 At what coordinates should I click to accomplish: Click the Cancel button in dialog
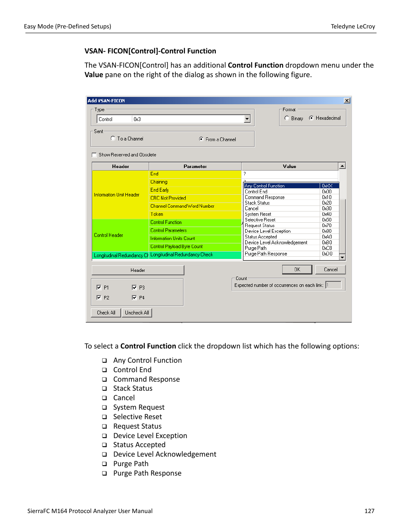[x=330, y=269]
